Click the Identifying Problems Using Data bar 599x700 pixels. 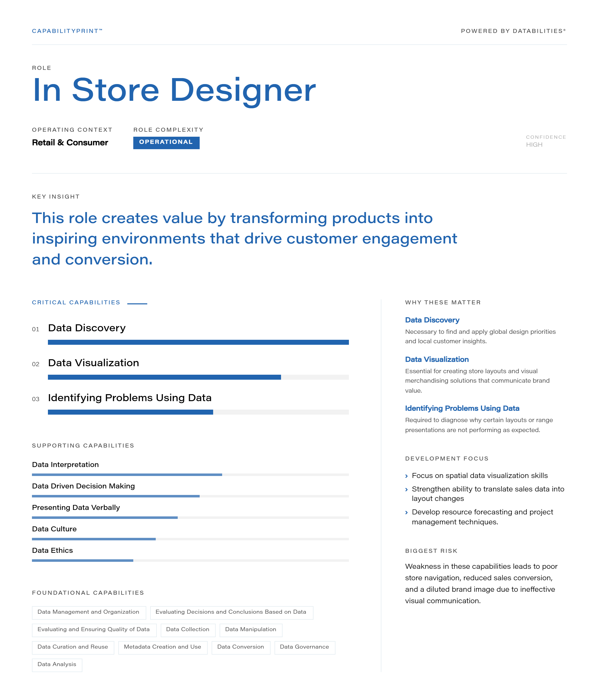[198, 412]
